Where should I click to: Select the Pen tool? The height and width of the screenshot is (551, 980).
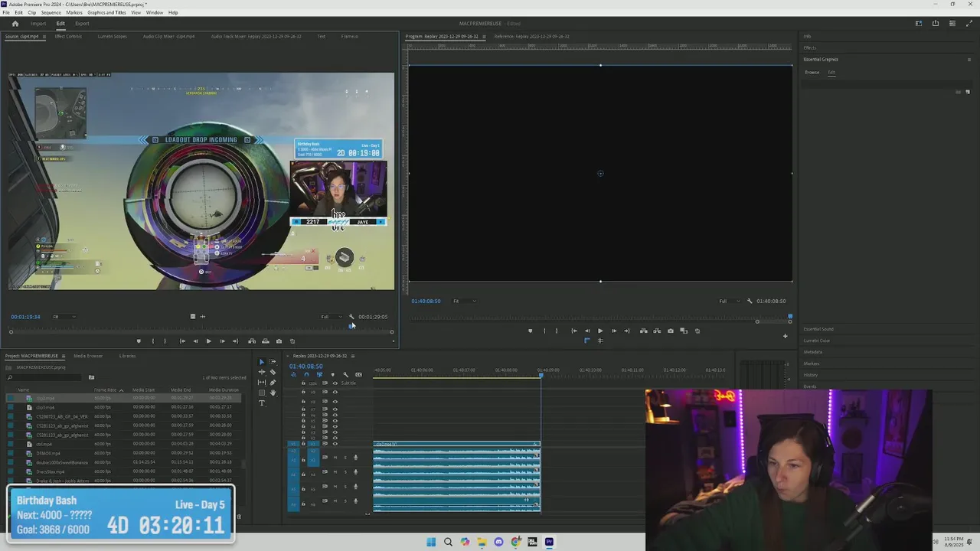[x=273, y=383]
